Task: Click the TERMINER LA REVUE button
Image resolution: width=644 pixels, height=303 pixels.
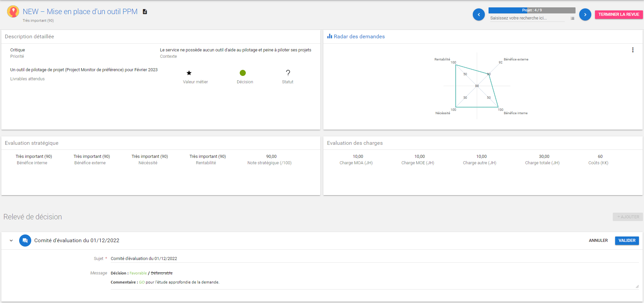Action: tap(618, 14)
